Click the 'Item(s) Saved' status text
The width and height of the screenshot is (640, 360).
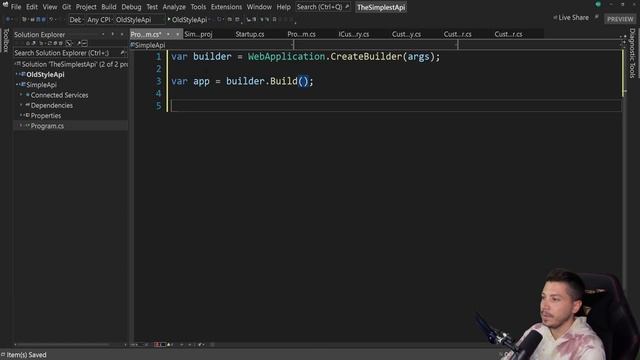27,355
